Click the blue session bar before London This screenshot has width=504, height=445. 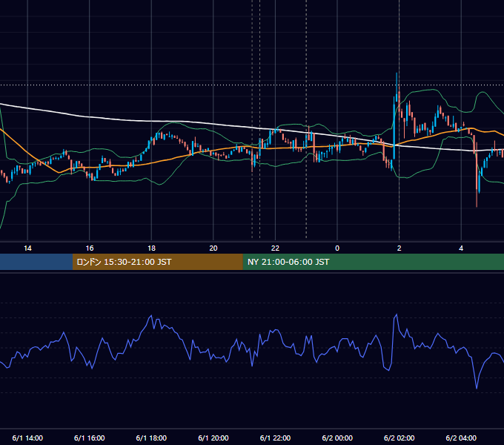tap(36, 262)
